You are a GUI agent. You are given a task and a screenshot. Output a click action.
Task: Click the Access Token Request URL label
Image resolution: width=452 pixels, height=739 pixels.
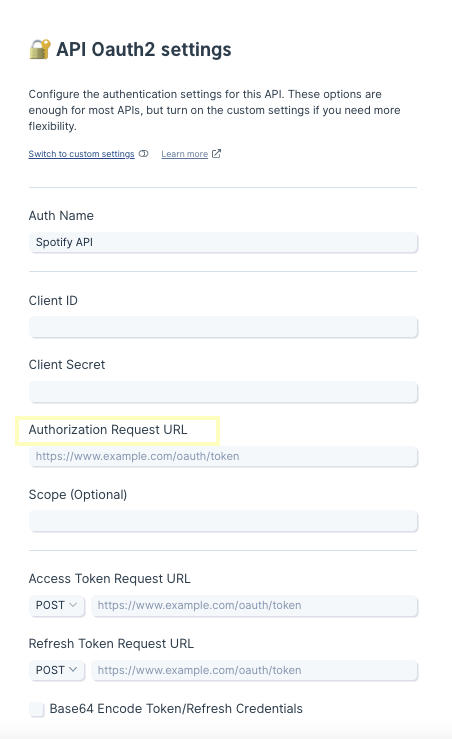(x=110, y=579)
